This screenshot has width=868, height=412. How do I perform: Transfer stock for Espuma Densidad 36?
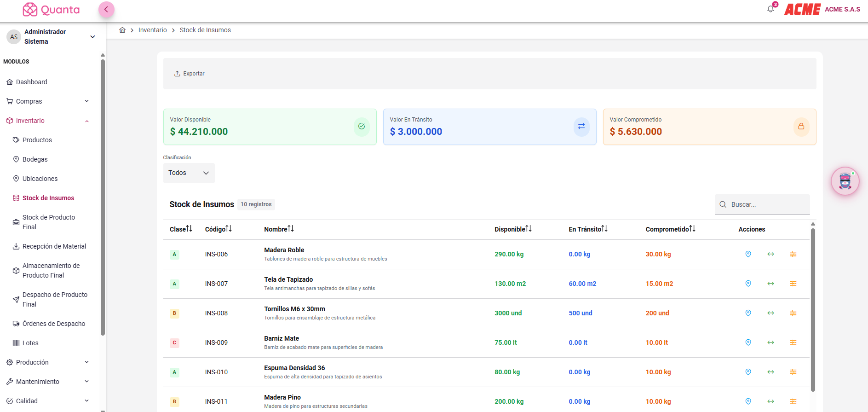770,372
